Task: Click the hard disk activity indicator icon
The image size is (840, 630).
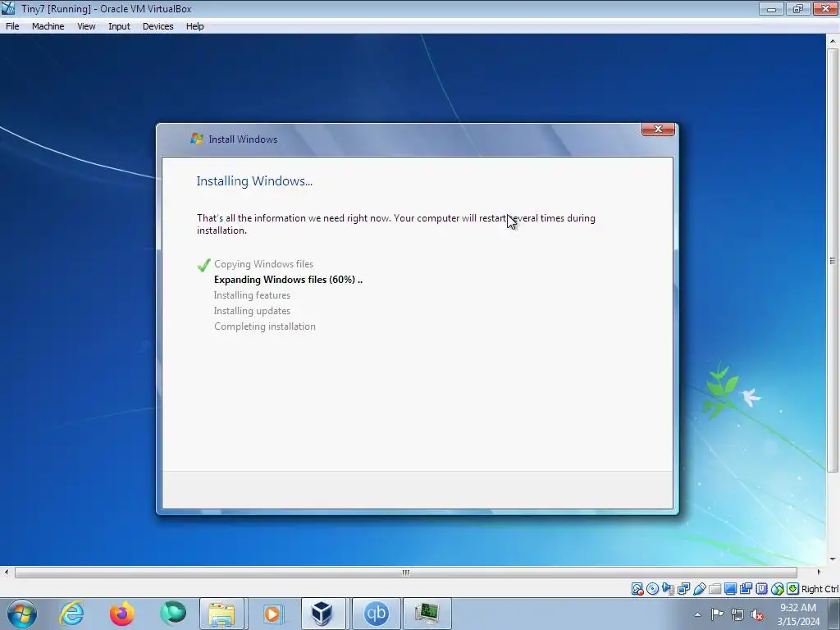Action: 637,589
